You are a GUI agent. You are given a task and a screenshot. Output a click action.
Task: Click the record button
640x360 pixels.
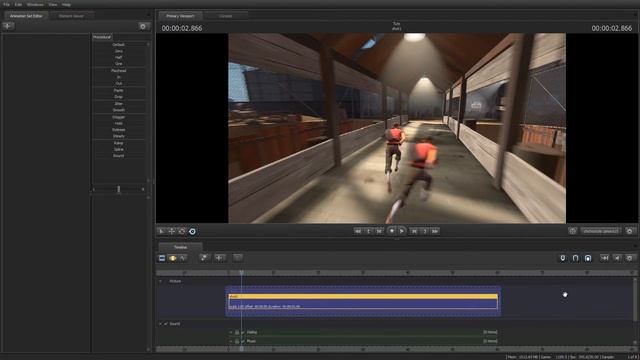click(x=391, y=231)
